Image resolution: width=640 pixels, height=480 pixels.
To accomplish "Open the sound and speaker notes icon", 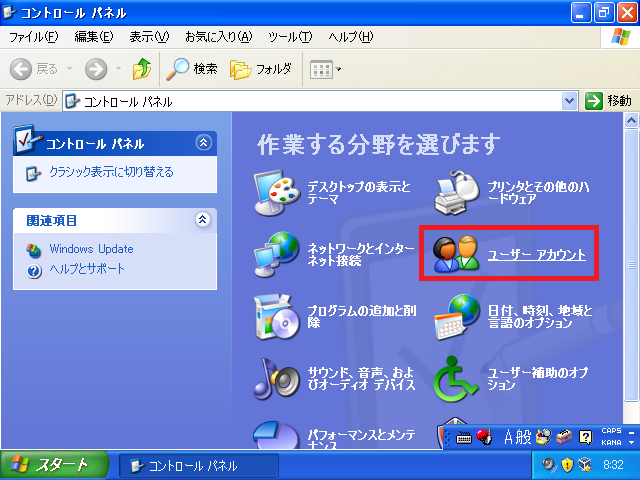I will [277, 379].
